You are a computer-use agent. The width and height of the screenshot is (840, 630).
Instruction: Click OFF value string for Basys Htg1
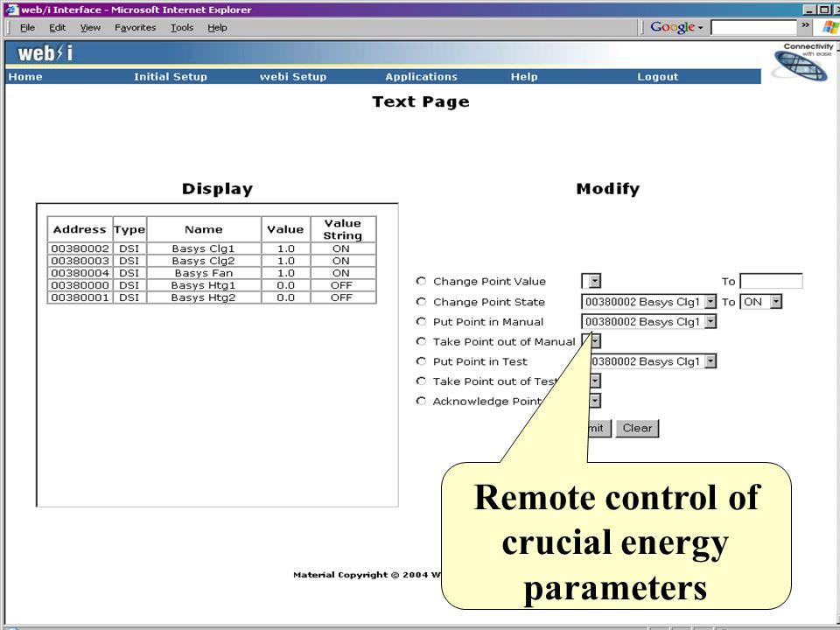point(341,285)
